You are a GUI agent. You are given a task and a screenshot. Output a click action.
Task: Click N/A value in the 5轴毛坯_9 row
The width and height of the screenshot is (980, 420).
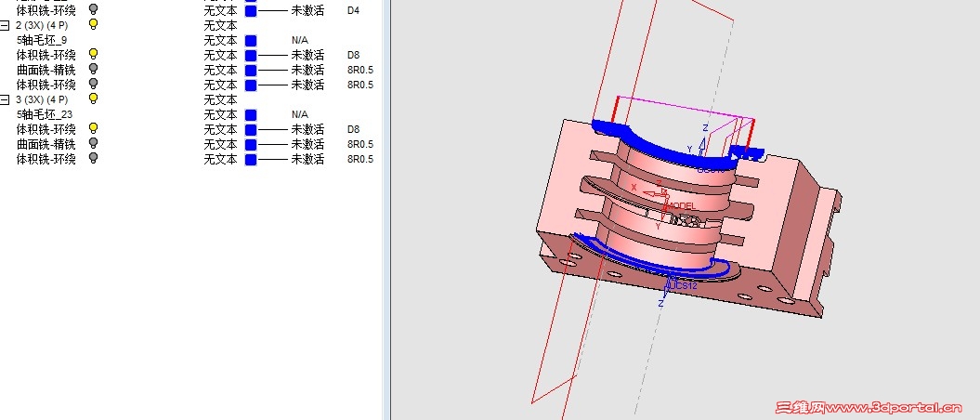[299, 41]
